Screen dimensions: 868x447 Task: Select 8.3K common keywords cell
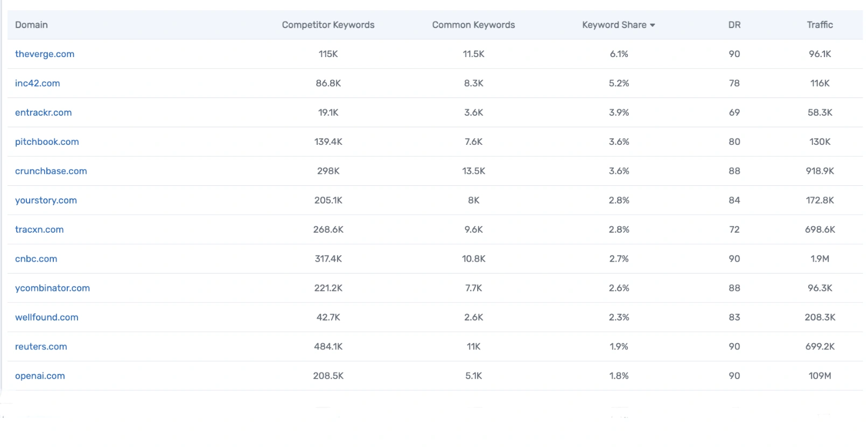click(x=473, y=83)
